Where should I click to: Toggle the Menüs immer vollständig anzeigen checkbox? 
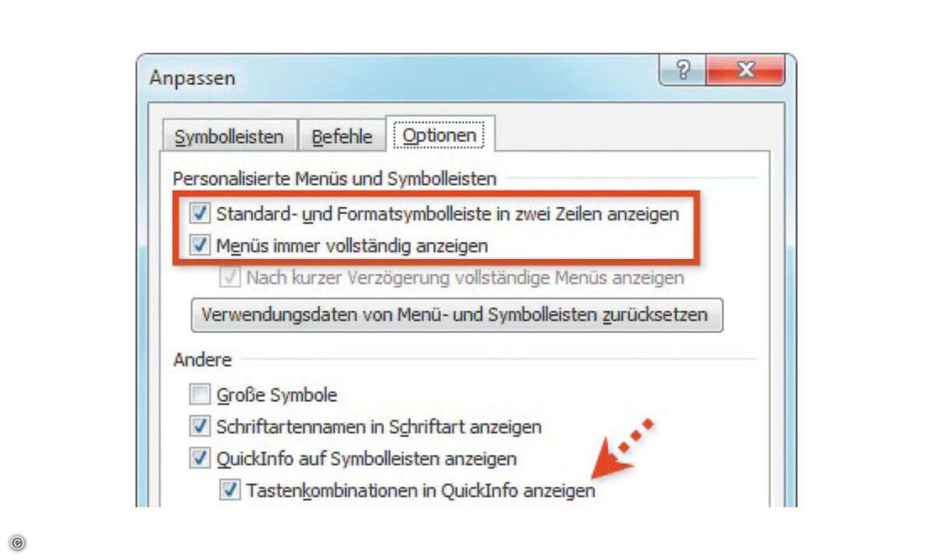(x=201, y=246)
